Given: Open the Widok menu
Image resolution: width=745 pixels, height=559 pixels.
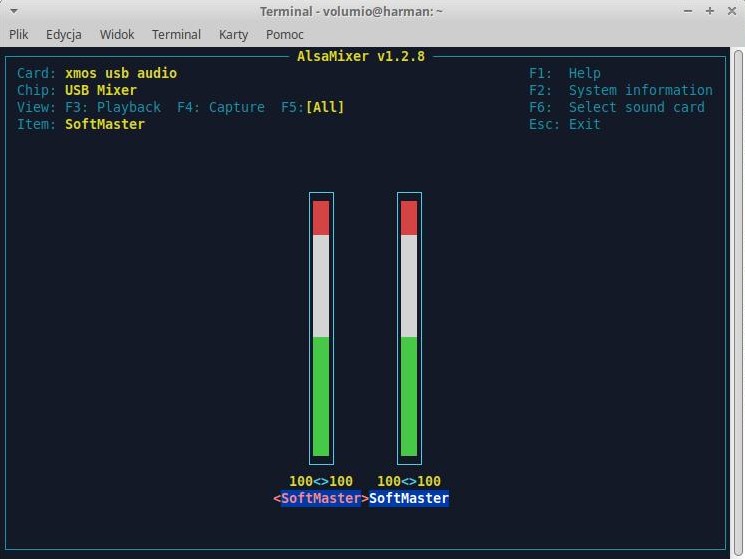Looking at the screenshot, I should [117, 34].
